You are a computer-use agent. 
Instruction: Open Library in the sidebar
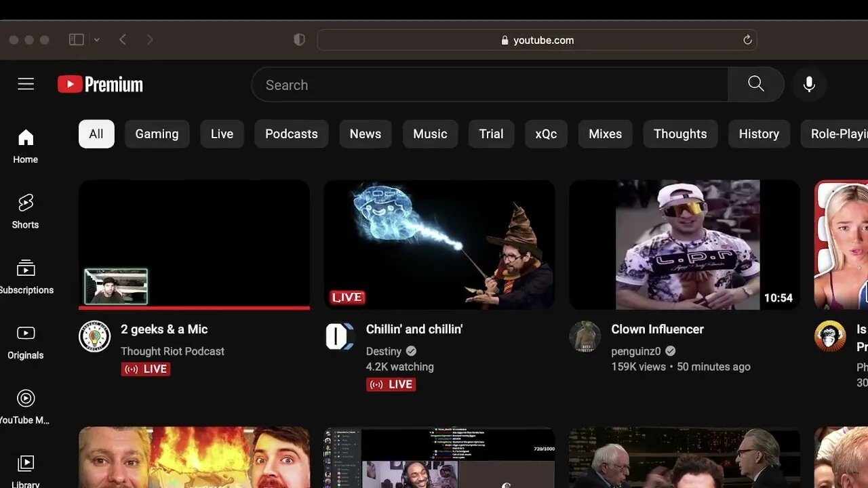pyautogui.click(x=26, y=472)
